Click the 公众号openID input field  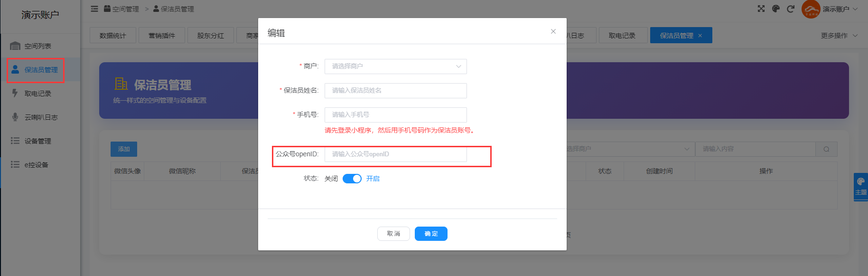point(395,154)
